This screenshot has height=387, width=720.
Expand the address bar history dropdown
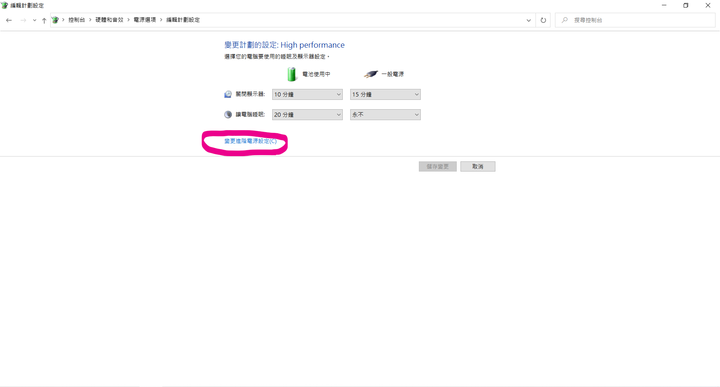[529, 20]
